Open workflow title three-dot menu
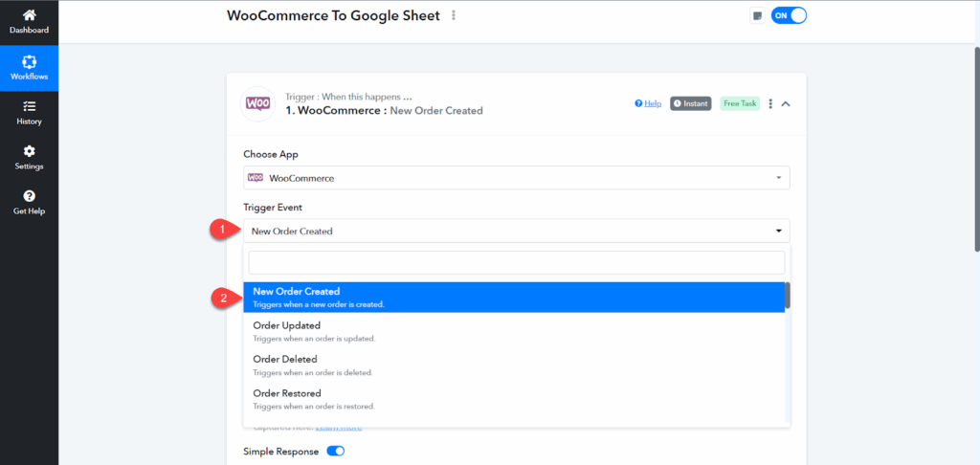 454,15
